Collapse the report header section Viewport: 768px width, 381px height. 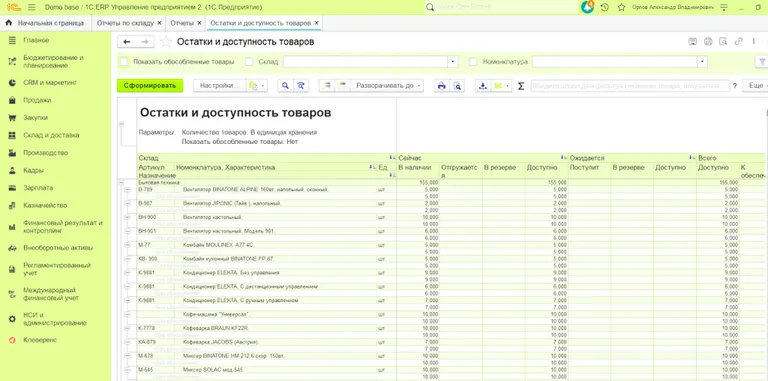point(121,124)
